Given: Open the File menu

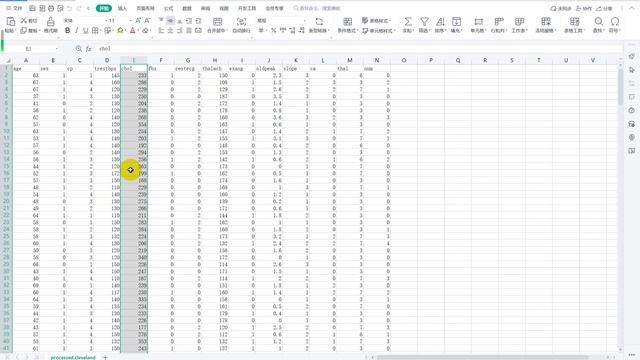Looking at the screenshot, I should 14,8.
